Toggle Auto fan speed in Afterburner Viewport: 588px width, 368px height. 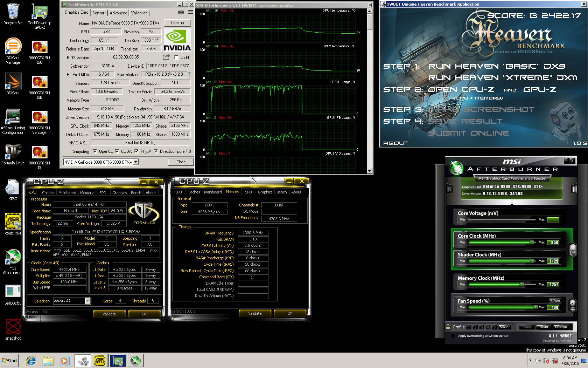point(555,301)
